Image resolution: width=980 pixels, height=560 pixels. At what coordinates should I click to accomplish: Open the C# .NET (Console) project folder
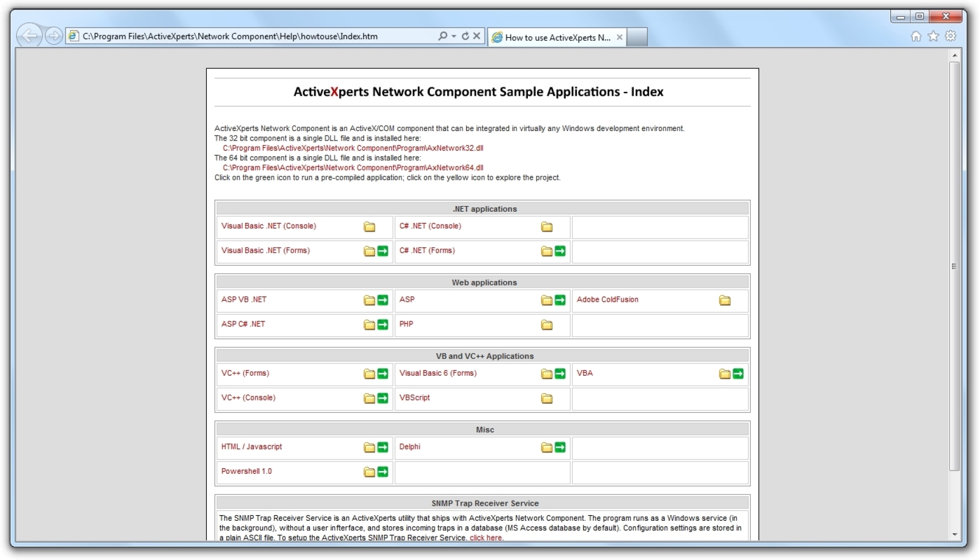click(546, 226)
